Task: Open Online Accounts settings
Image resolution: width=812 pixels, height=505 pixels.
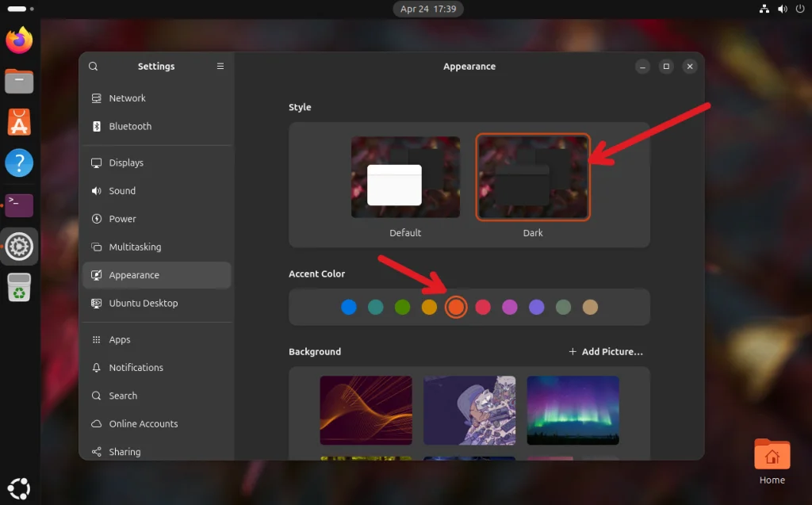Action: (x=157, y=423)
